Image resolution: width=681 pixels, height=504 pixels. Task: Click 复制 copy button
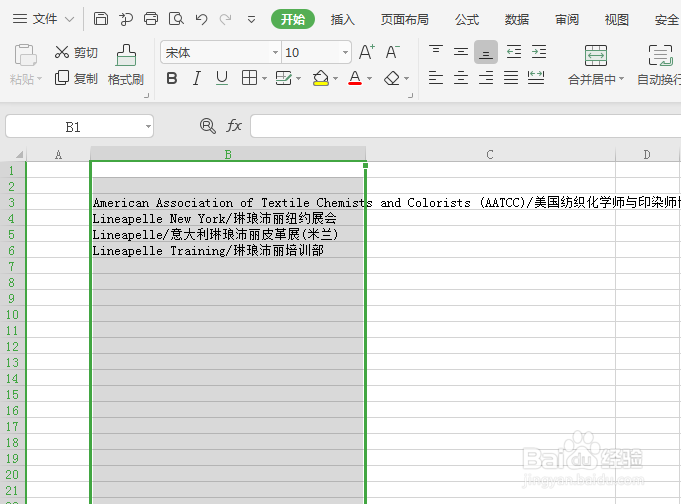(76, 78)
